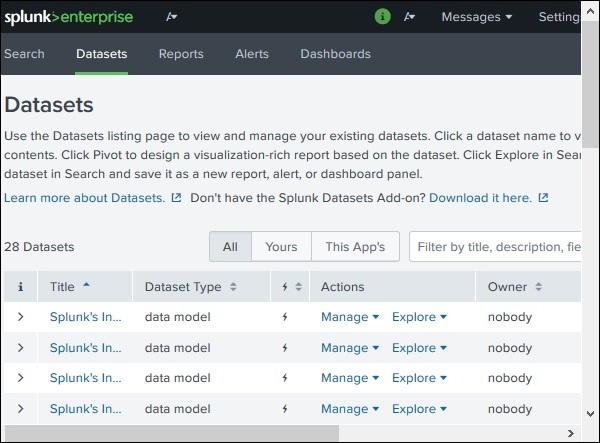Screen dimensions: 600x443
Task: Open Explore dropdown in second row
Action: click(419, 348)
